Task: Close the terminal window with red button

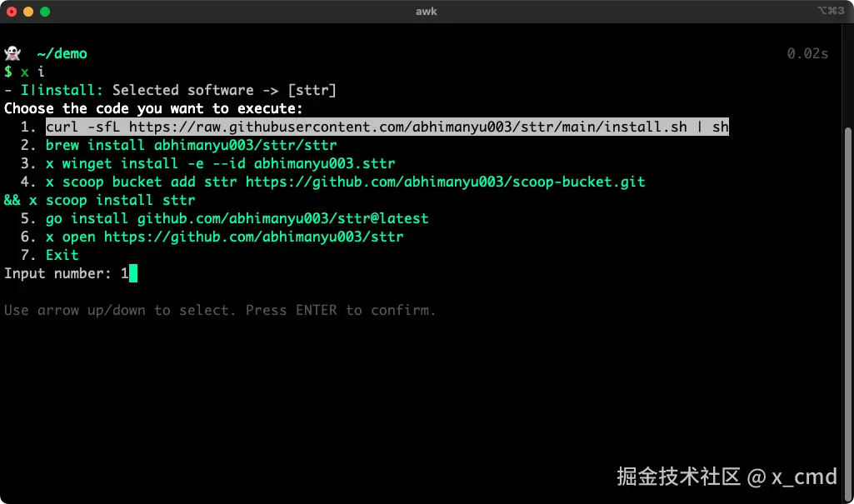Action: 12,12
